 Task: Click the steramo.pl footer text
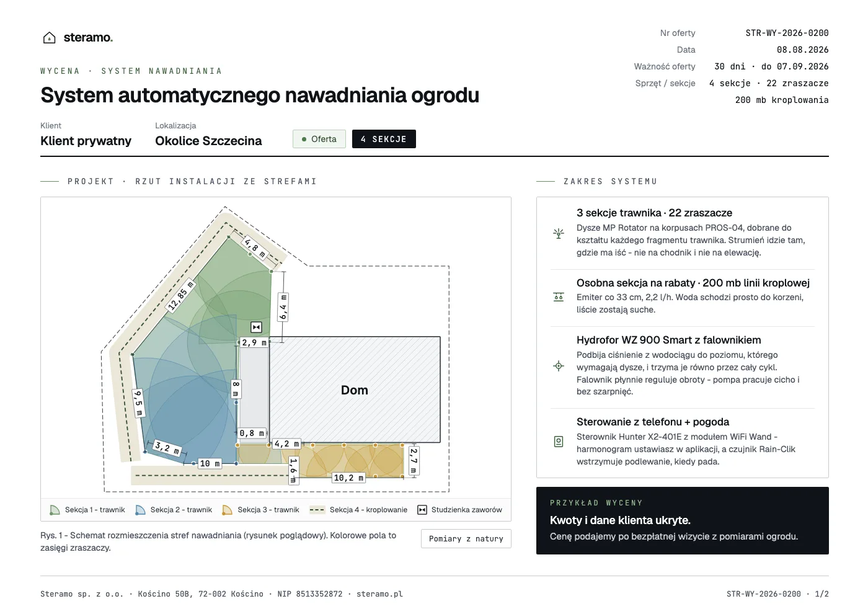coord(379,594)
